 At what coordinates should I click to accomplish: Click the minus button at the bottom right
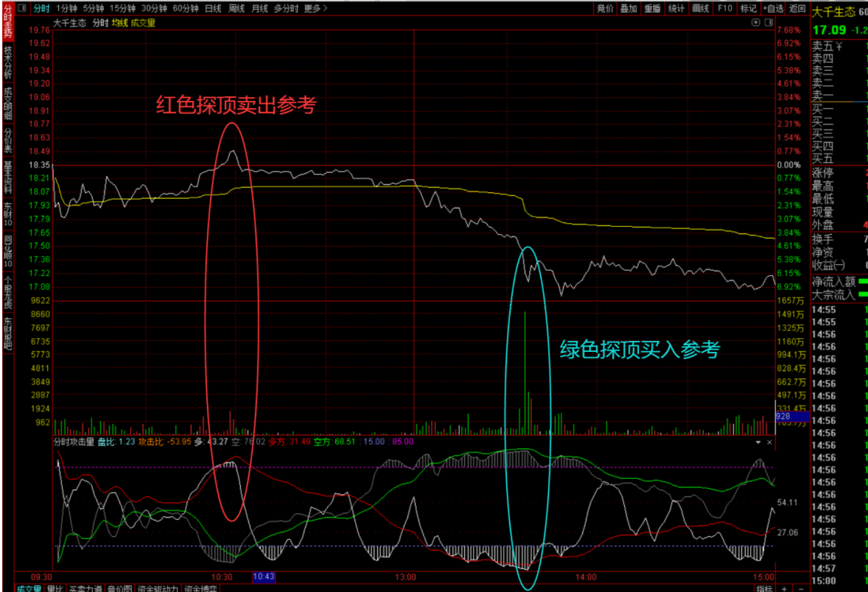tap(800, 588)
